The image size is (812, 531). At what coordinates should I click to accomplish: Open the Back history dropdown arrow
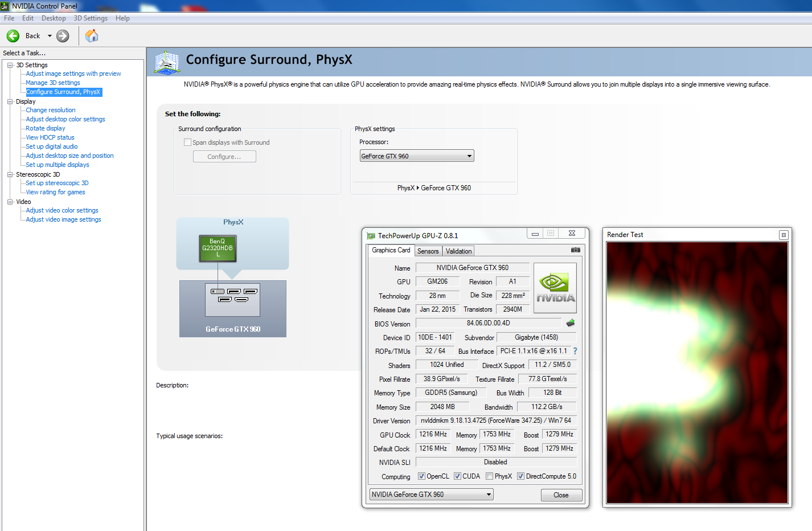[50, 36]
